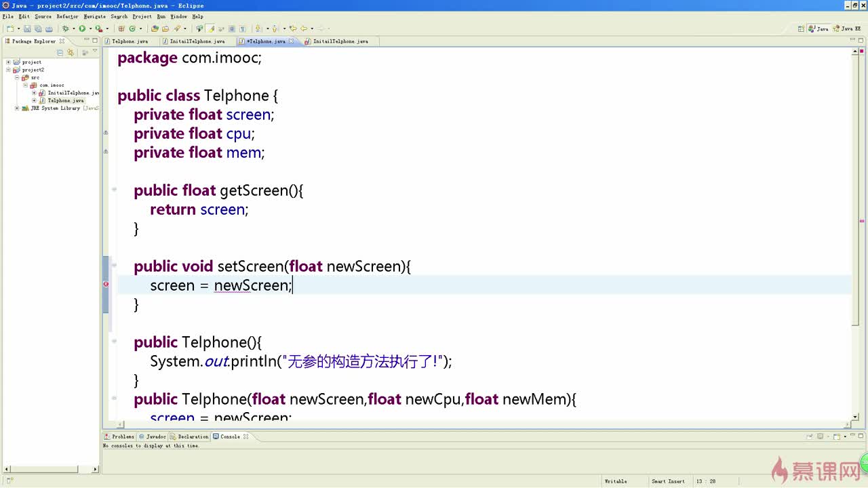
Task: Click the error marker beside screen = newScreen
Action: point(106,285)
